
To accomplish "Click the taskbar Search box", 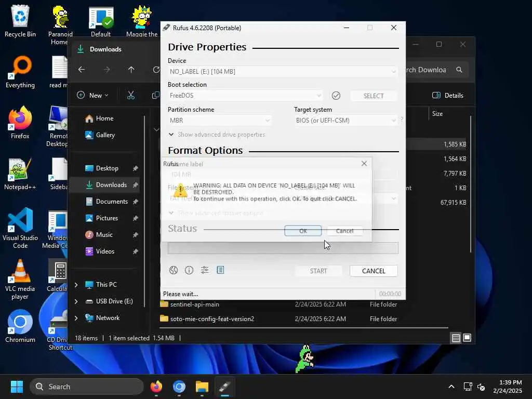I will (87, 387).
